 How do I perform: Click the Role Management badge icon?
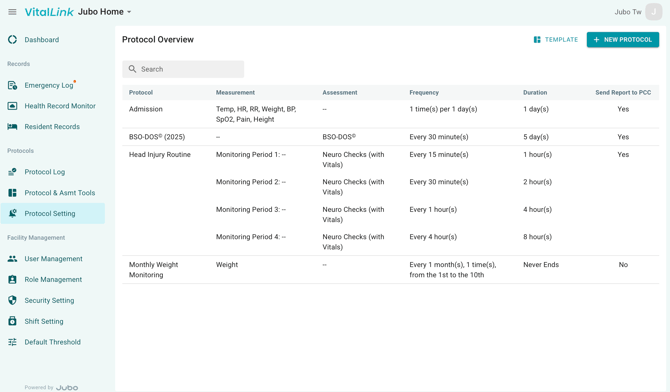12,280
